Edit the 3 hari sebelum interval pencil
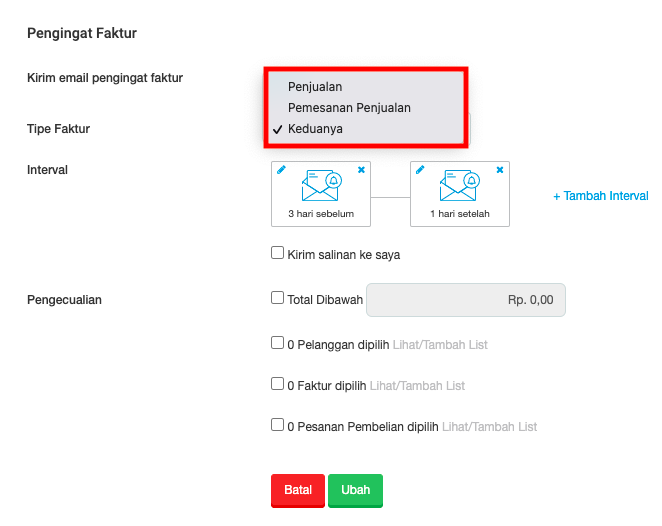 [x=281, y=170]
